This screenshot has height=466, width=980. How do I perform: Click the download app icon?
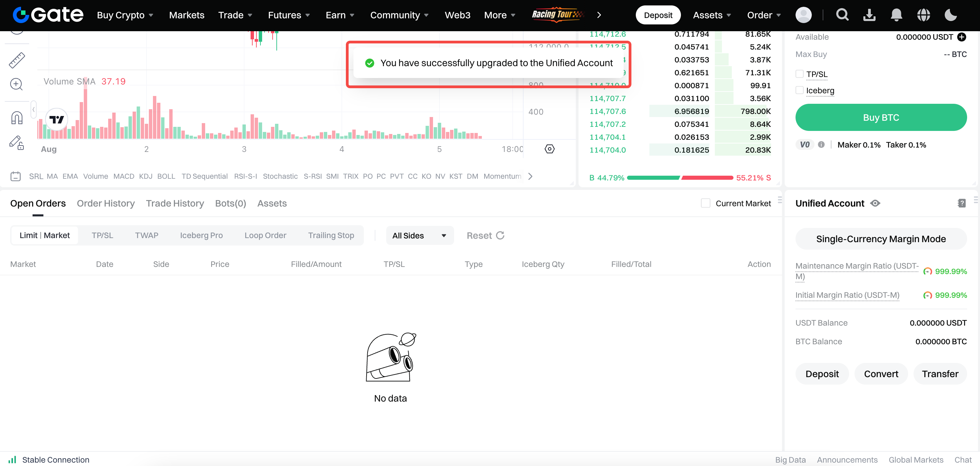869,15
